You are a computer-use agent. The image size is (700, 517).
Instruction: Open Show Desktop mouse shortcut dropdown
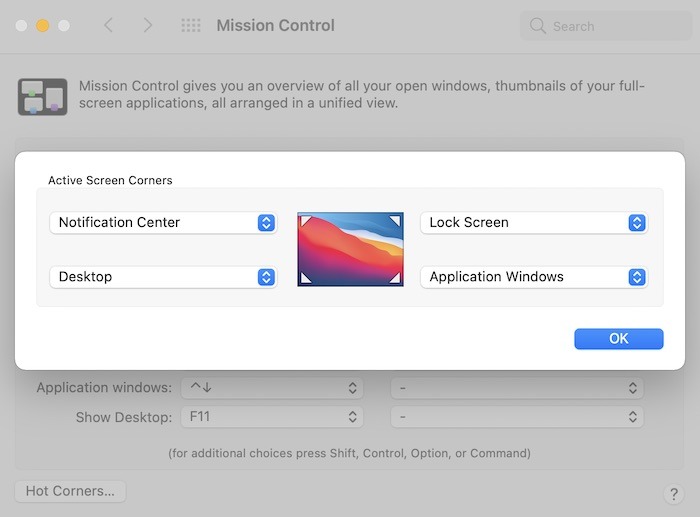pos(517,417)
